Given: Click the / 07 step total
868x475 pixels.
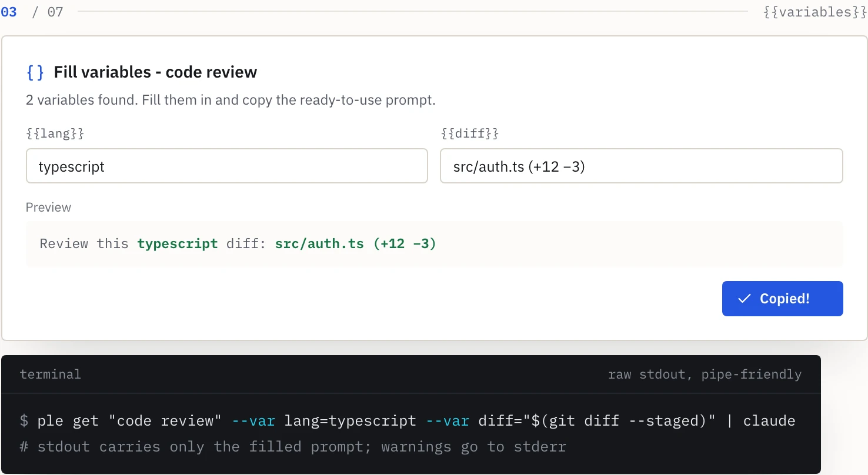Looking at the screenshot, I should click(47, 12).
